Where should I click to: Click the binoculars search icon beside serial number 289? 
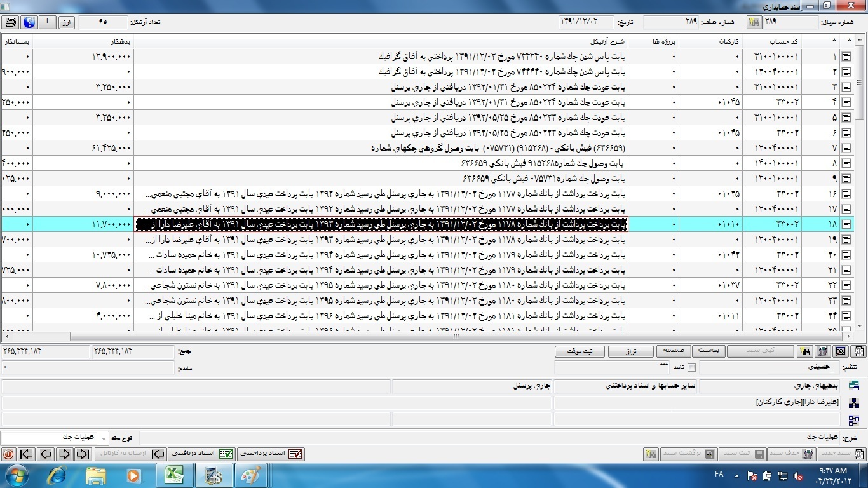point(754,22)
